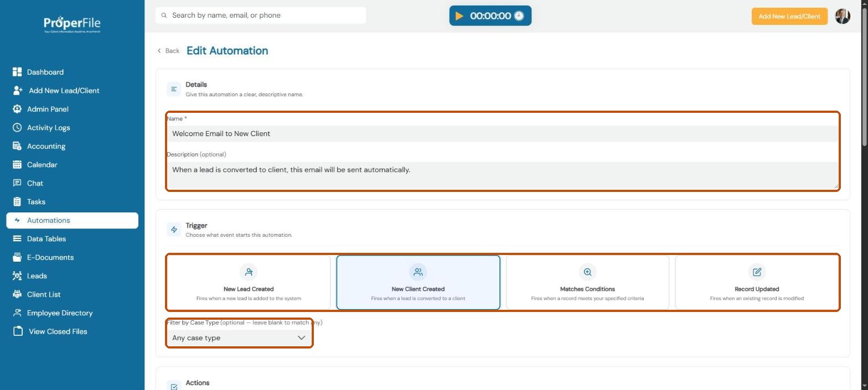Click the Add New Lead/Client person icon in sidebar
Screen dimensions: 868x390
point(18,90)
